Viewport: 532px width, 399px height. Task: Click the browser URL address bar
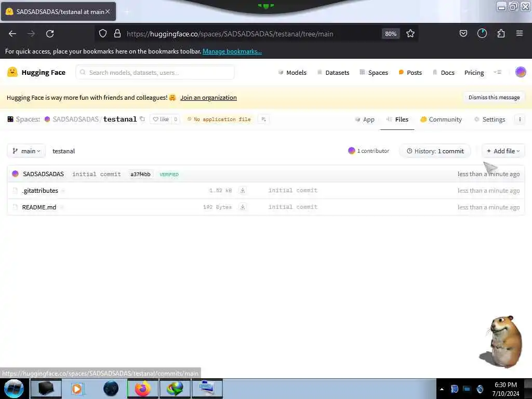point(230,34)
